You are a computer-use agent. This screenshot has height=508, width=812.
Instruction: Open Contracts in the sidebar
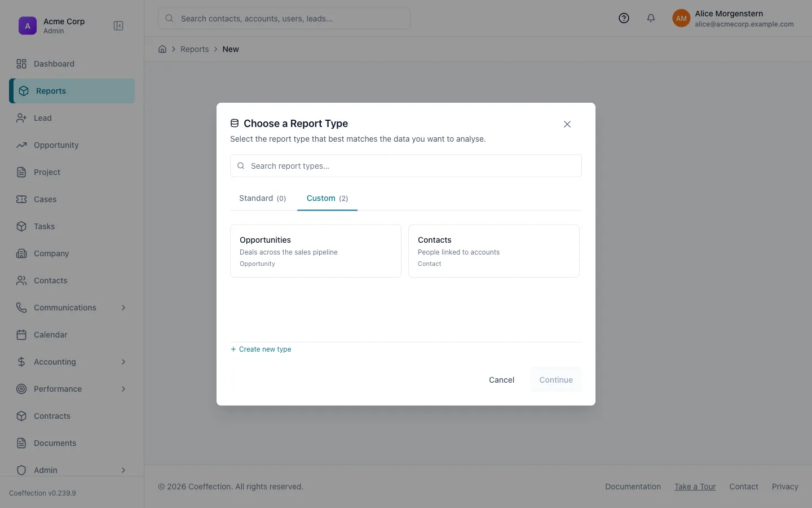pos(72,416)
